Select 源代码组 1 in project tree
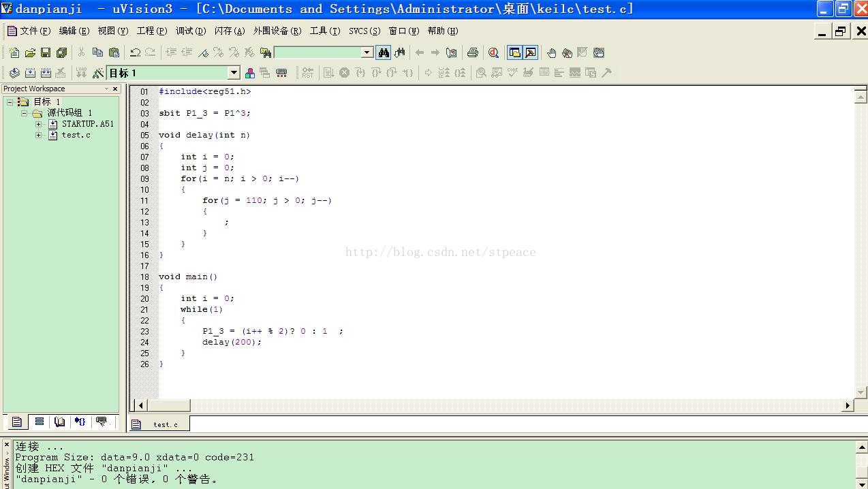Image resolution: width=868 pixels, height=489 pixels. pos(69,113)
